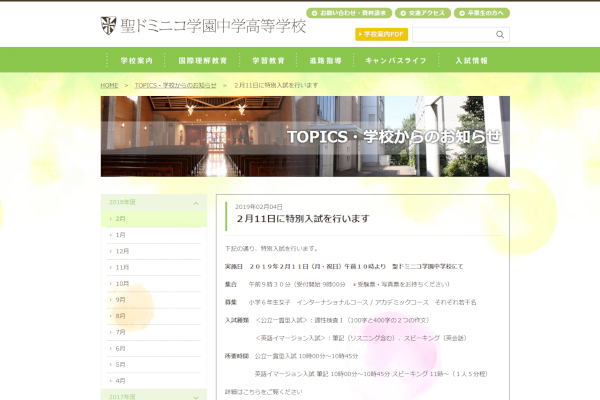Click the 募集 小学6年生女子 line

(x=350, y=302)
